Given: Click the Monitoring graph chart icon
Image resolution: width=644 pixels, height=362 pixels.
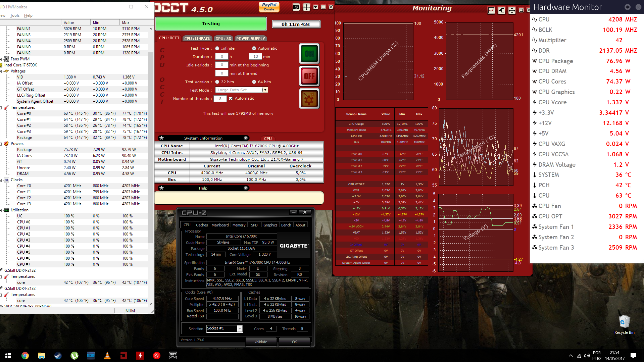Looking at the screenshot, I should click(491, 10).
